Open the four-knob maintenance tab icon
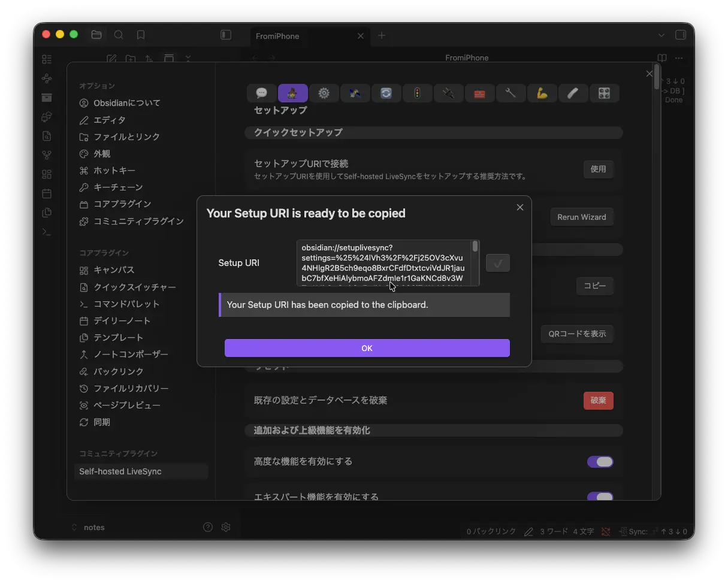Viewport: 728px width, 584px height. [x=604, y=93]
